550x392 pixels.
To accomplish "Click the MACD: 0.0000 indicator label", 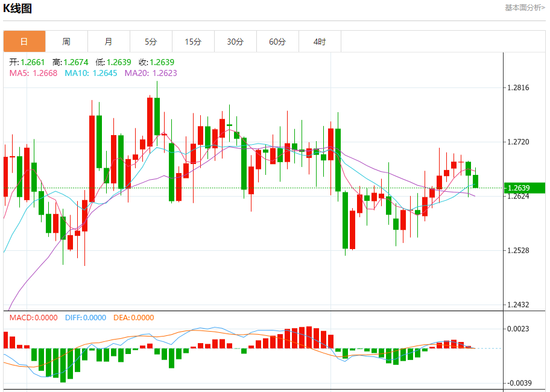I will [x=33, y=318].
